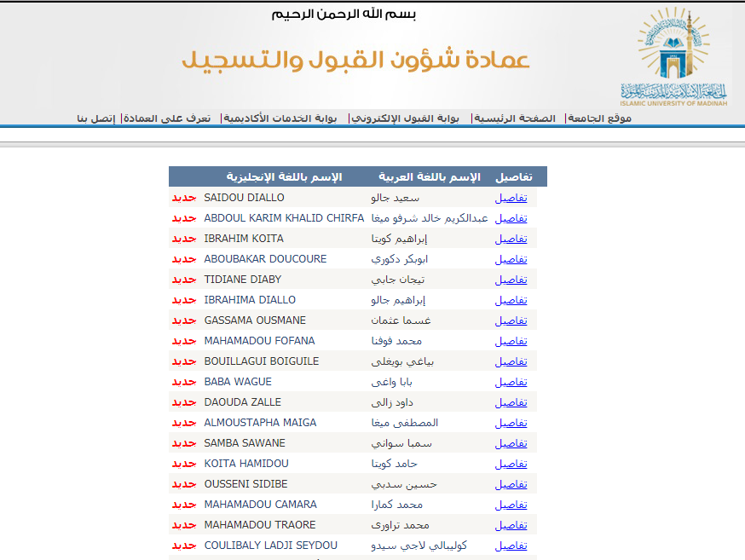Go to الصفحة الرئيسية in the navigation bar
Screen dimensions: 745x560
point(515,118)
